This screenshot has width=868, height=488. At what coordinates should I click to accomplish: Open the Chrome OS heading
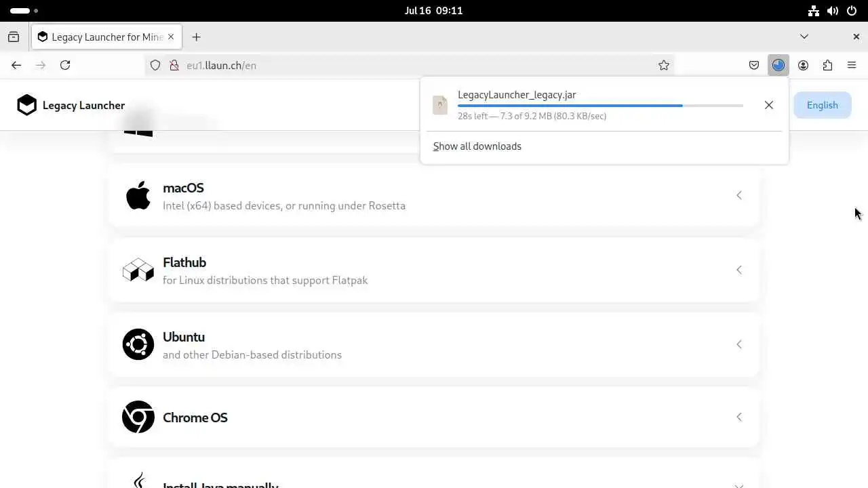(x=195, y=418)
